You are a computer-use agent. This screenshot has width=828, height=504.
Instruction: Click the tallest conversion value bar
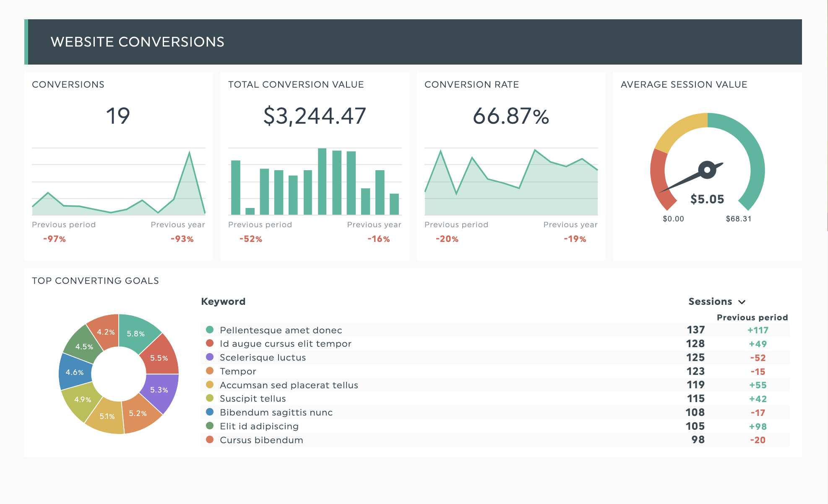tap(322, 181)
